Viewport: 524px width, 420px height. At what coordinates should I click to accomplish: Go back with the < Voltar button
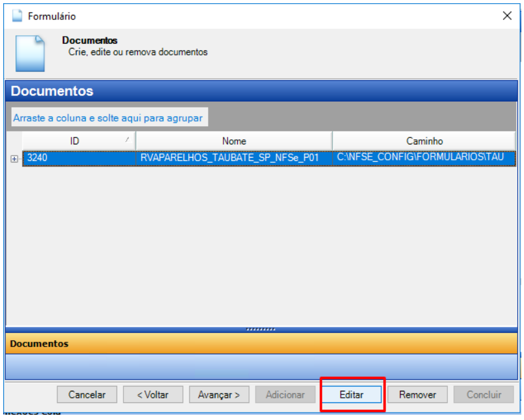click(153, 394)
